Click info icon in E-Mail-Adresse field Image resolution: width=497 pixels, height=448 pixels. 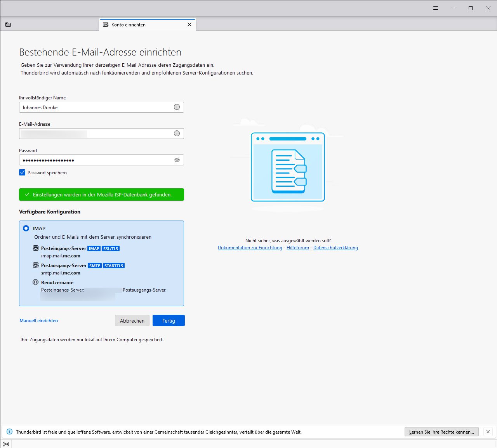(177, 134)
